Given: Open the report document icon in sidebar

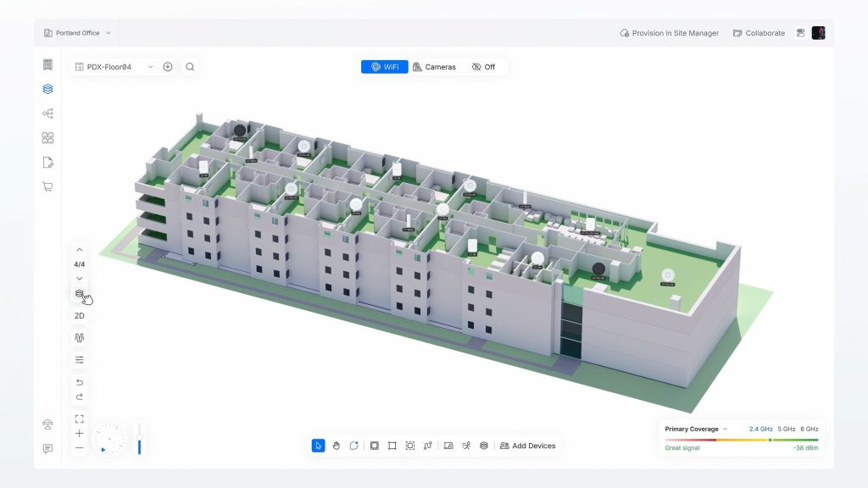Looking at the screenshot, I should 47,162.
